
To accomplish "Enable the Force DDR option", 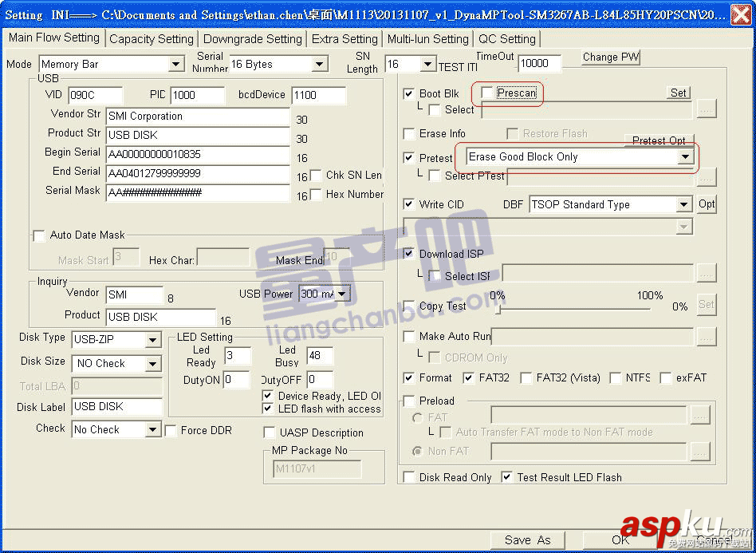I will 171,429.
